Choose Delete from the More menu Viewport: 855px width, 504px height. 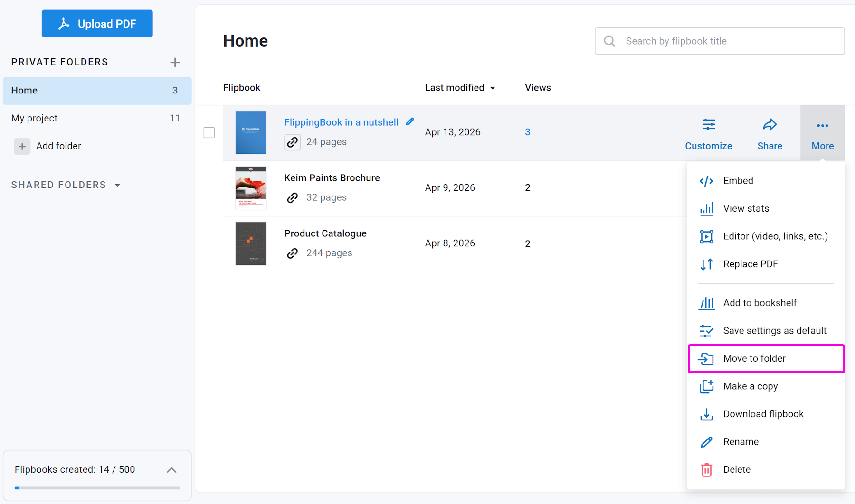pos(736,469)
